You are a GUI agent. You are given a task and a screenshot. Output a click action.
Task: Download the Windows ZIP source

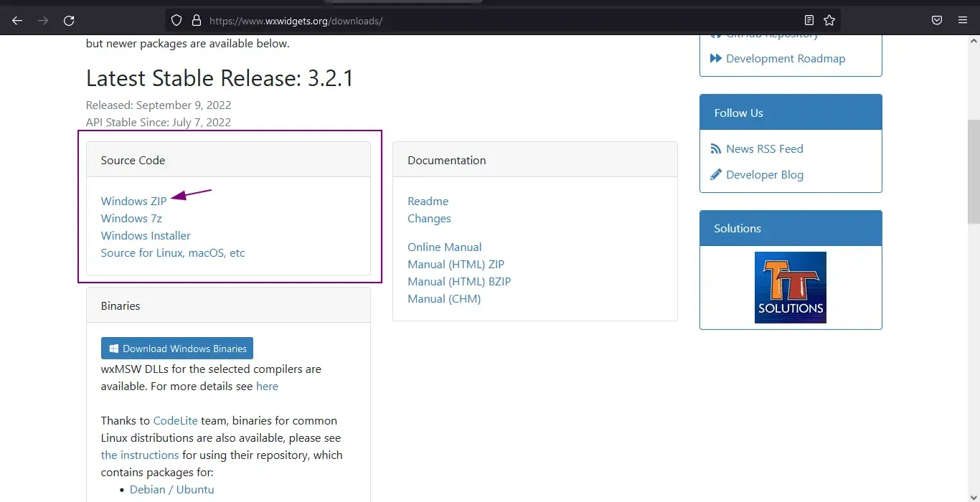click(133, 202)
